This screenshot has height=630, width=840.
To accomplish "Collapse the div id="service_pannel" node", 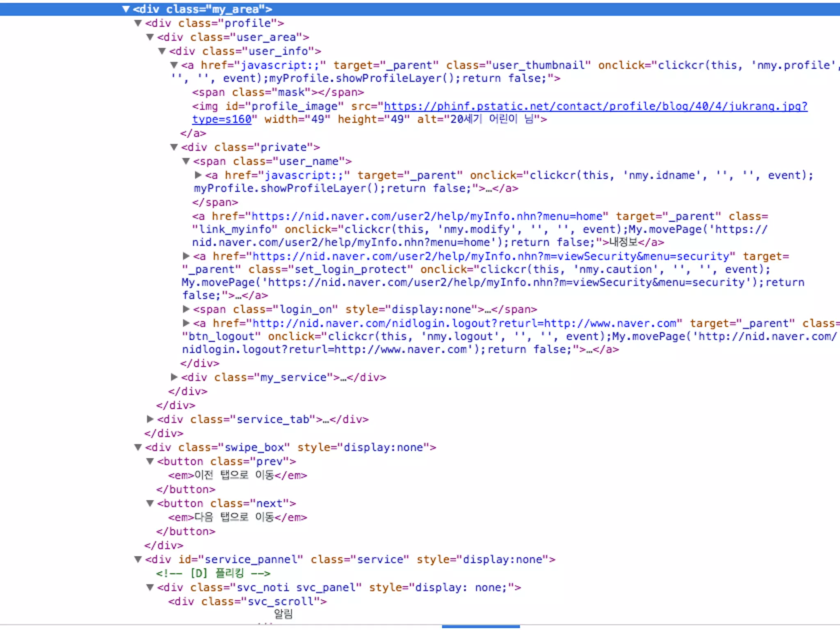I will click(138, 559).
